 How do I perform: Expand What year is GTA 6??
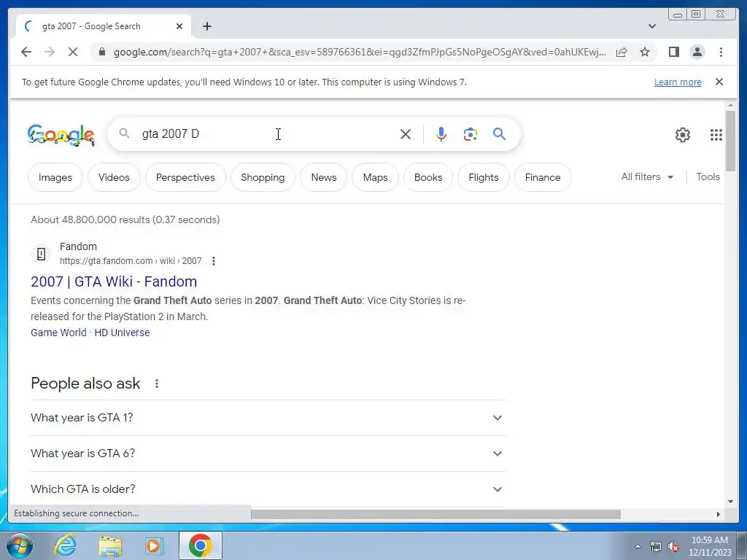(x=268, y=454)
